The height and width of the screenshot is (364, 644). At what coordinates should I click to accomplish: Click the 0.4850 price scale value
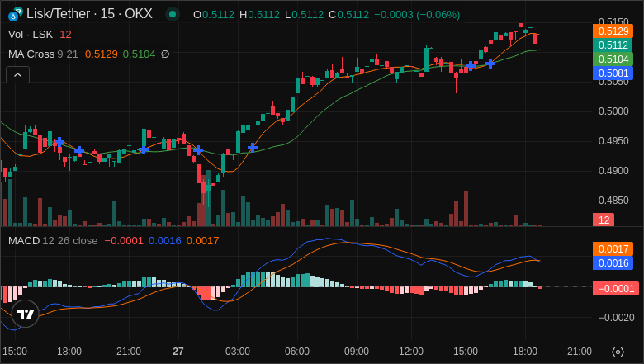613,201
